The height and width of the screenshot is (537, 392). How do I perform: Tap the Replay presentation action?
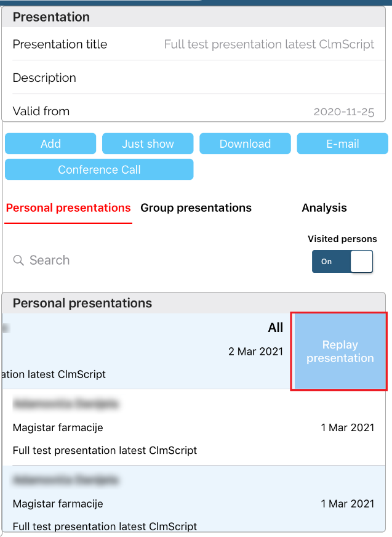click(x=340, y=352)
